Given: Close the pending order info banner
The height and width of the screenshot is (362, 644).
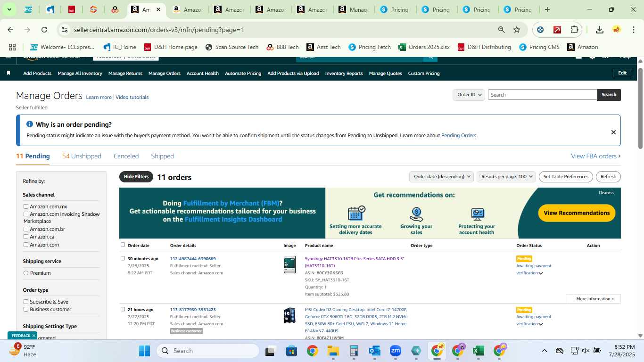Looking at the screenshot, I should [613, 132].
